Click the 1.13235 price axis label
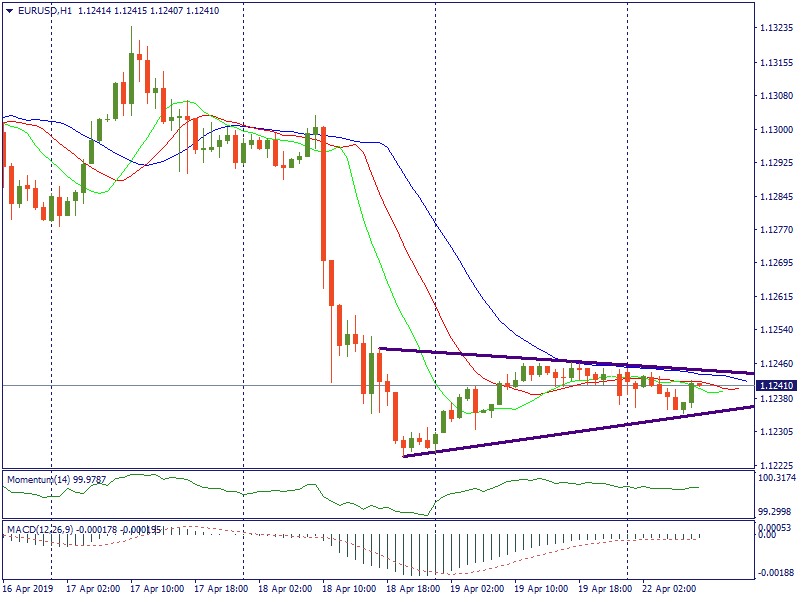Viewport: 800px width, 600px height. tap(776, 29)
